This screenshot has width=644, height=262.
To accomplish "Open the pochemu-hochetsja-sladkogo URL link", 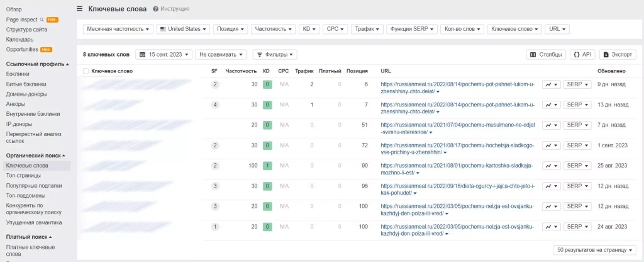I will click(x=458, y=149).
